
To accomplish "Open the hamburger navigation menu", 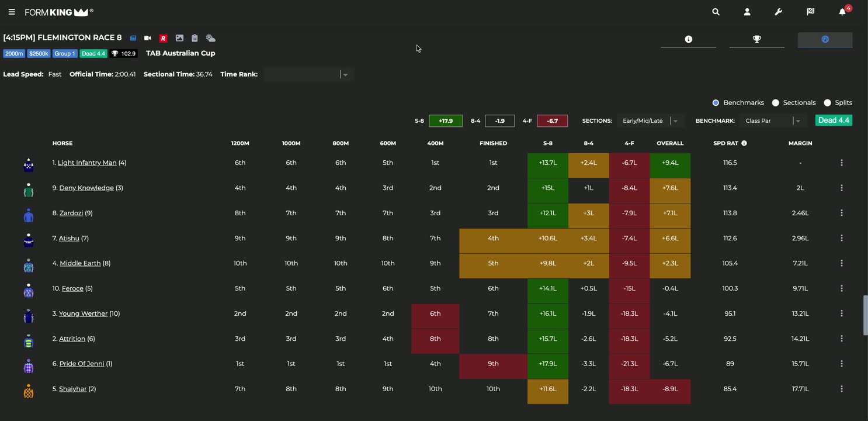I will tap(12, 12).
